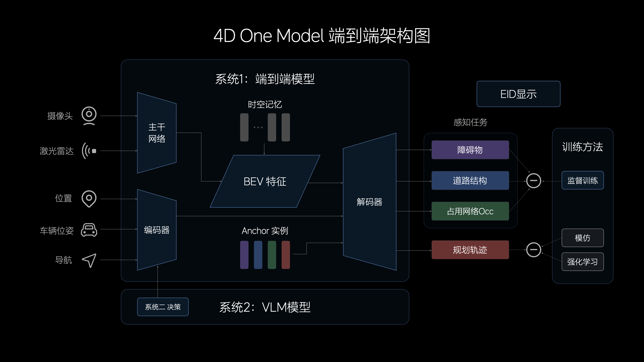Click the vehicle pose car icon
Image resolution: width=644 pixels, height=362 pixels.
tap(89, 230)
